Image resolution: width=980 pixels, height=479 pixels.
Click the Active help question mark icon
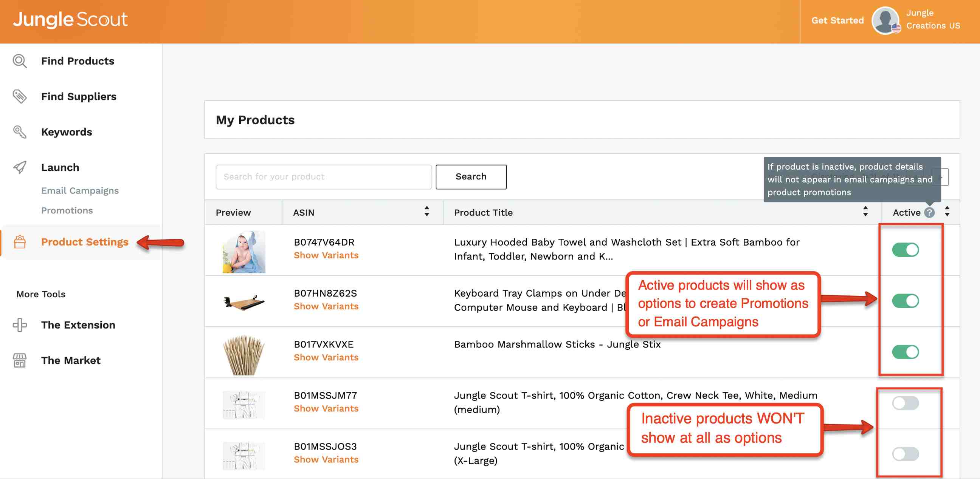929,213
